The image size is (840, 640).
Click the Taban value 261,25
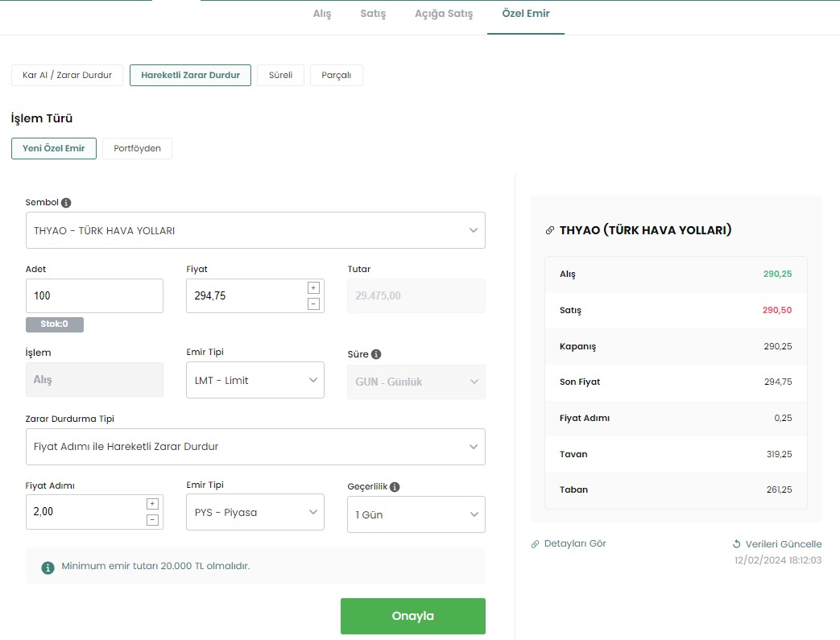[x=780, y=489]
